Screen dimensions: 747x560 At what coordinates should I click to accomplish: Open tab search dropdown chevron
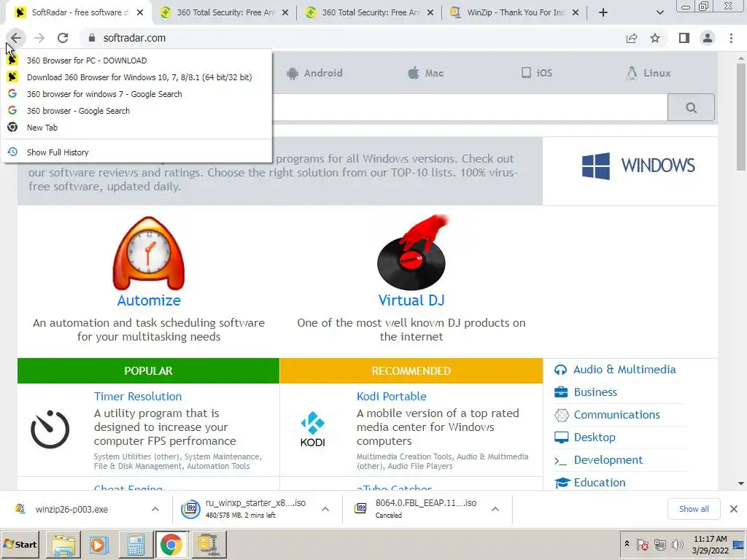click(659, 12)
